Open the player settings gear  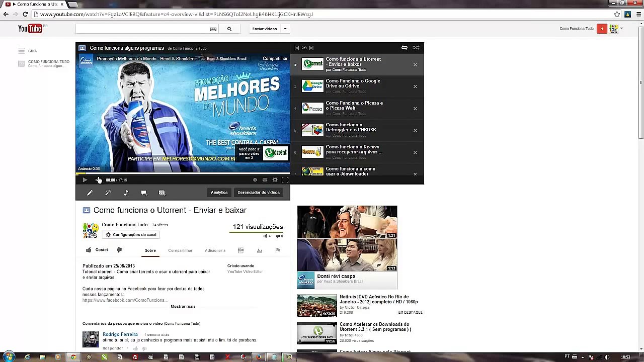[275, 180]
